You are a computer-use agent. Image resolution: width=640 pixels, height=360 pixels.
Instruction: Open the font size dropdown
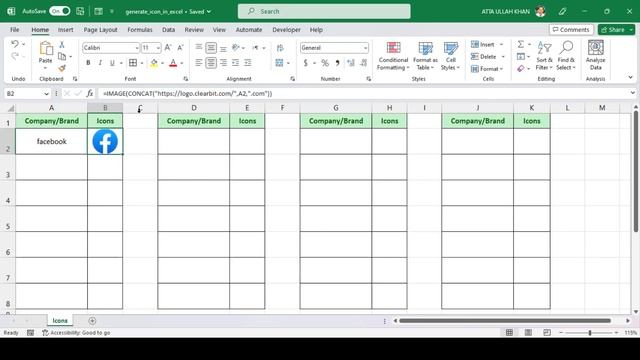click(x=158, y=48)
